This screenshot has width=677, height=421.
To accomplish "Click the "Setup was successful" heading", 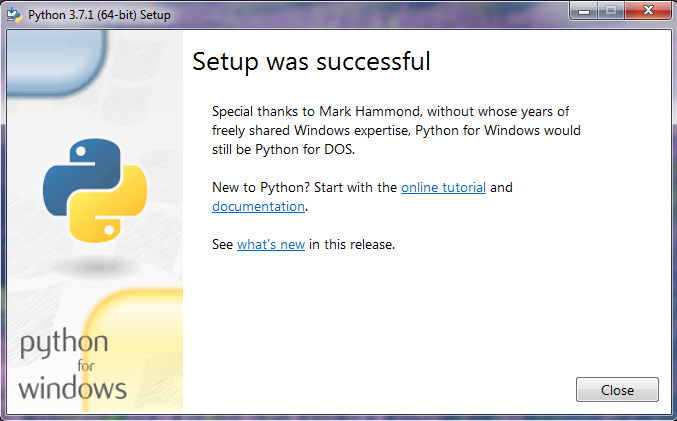I will pos(311,61).
